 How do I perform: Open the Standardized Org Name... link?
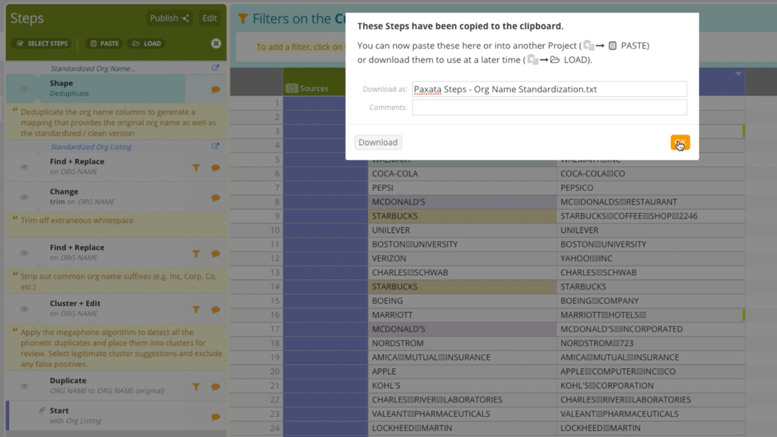coord(93,68)
